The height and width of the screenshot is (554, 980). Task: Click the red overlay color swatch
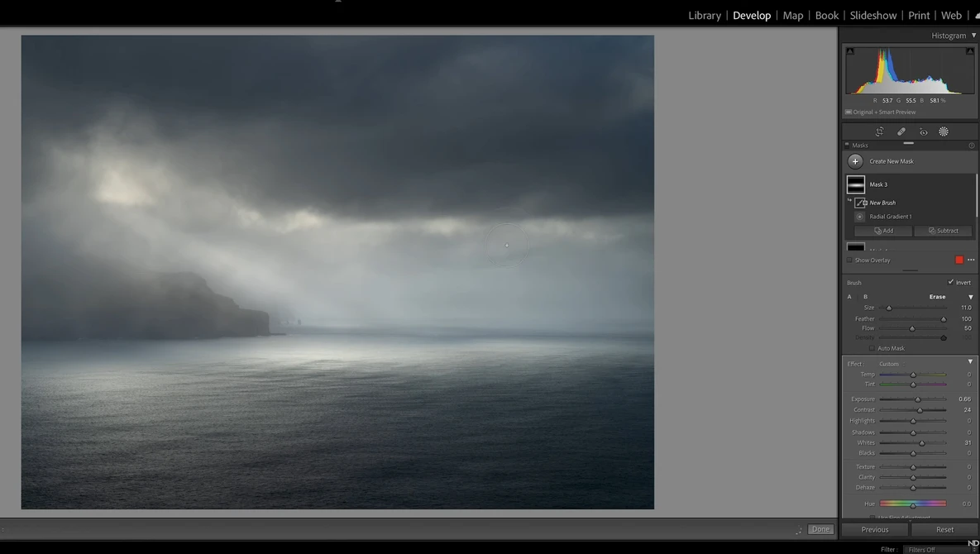coord(959,260)
